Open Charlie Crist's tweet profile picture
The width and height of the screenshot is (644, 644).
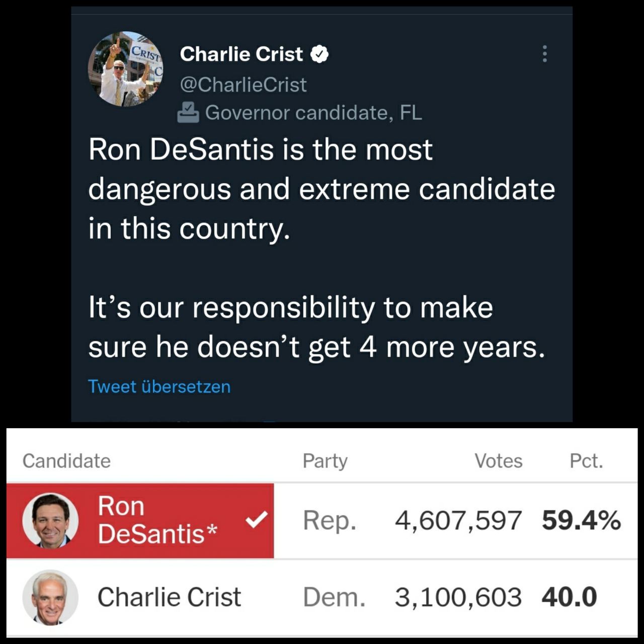click(x=126, y=69)
